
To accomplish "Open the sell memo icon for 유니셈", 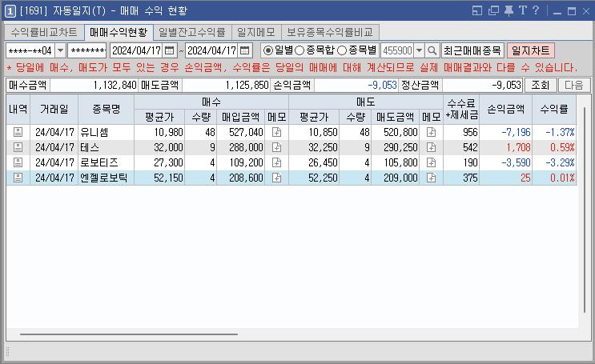I will click(x=431, y=132).
